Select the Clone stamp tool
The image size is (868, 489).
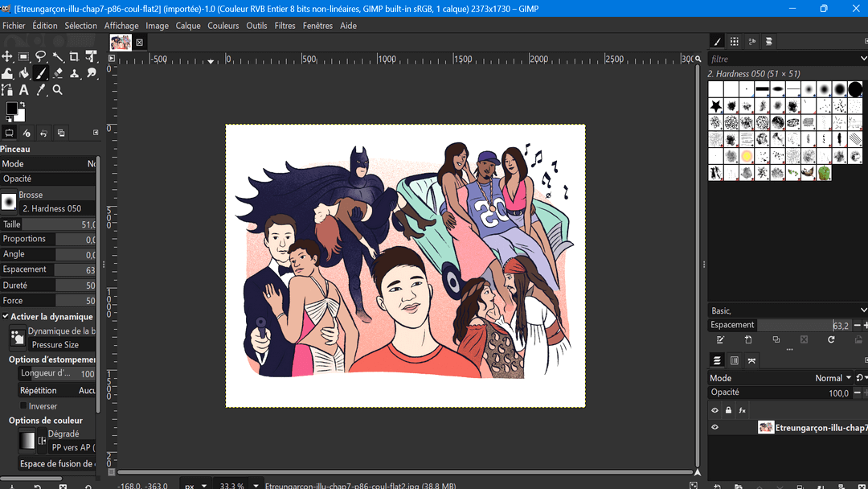[x=74, y=73]
